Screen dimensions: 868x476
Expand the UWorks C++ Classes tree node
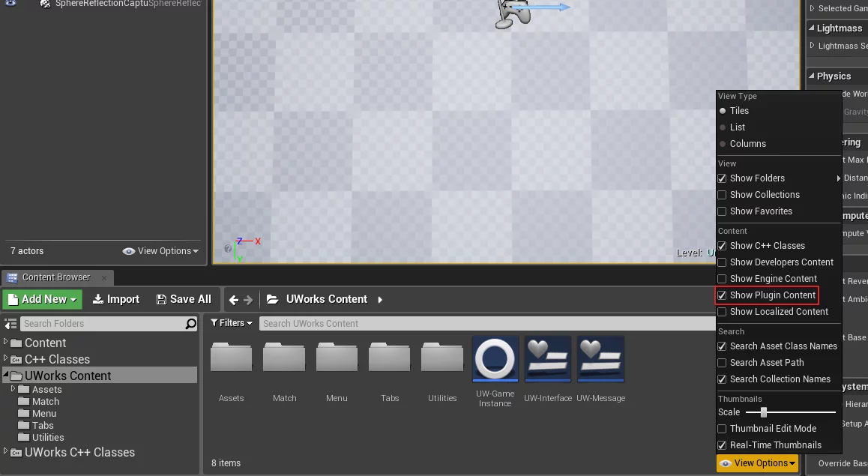tap(6, 451)
